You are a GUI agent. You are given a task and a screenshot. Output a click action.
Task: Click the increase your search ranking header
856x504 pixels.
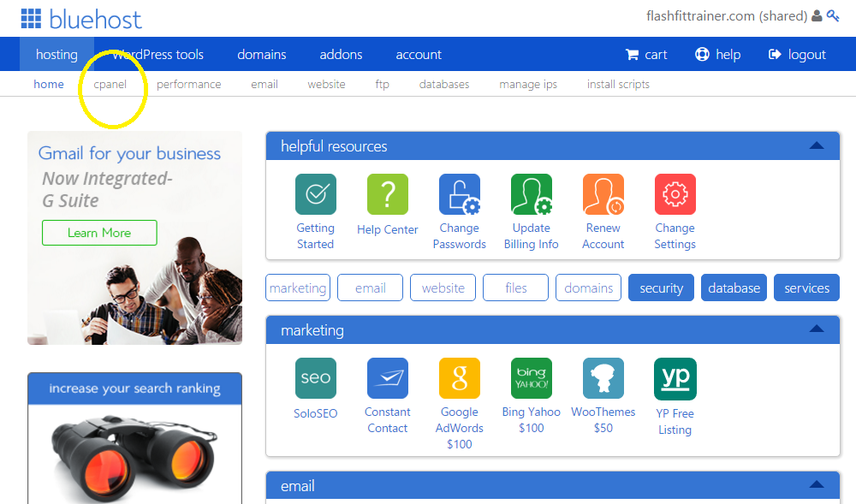(x=135, y=388)
